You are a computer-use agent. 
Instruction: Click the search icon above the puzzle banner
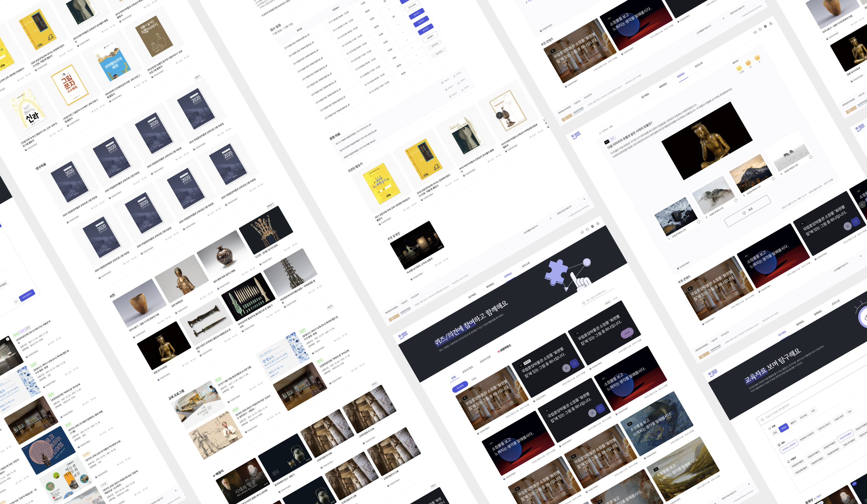pyautogui.click(x=587, y=229)
